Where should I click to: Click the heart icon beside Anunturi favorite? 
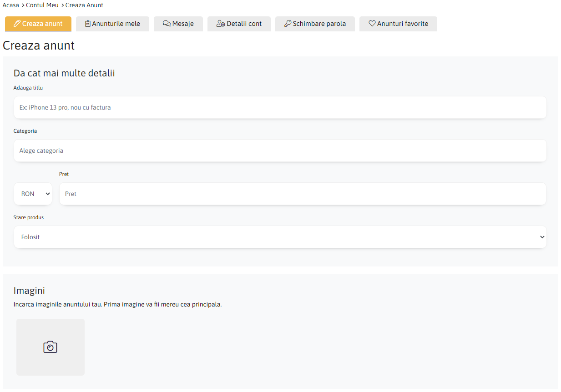click(372, 24)
